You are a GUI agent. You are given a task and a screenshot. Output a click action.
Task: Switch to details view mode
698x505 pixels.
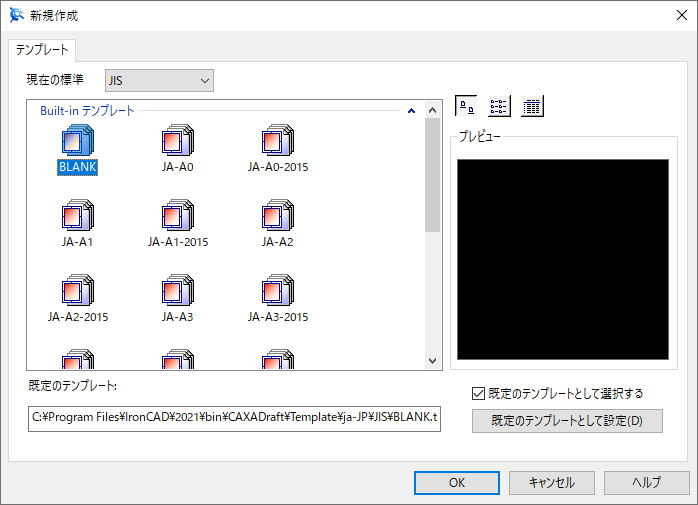[532, 106]
